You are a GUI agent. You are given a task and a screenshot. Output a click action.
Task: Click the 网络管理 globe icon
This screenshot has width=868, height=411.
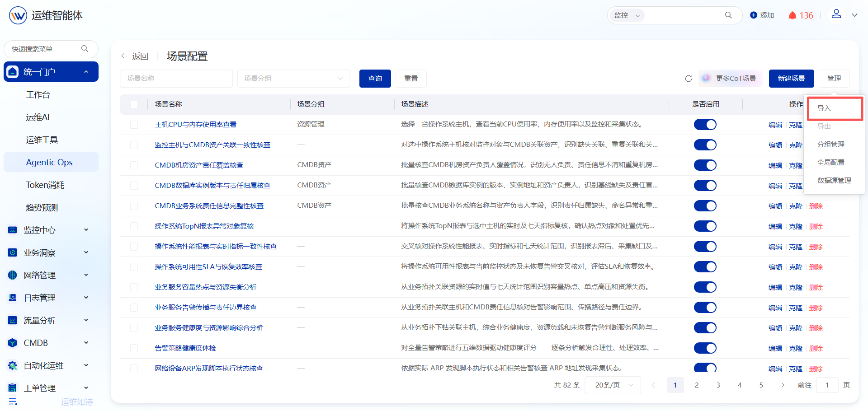[13, 275]
